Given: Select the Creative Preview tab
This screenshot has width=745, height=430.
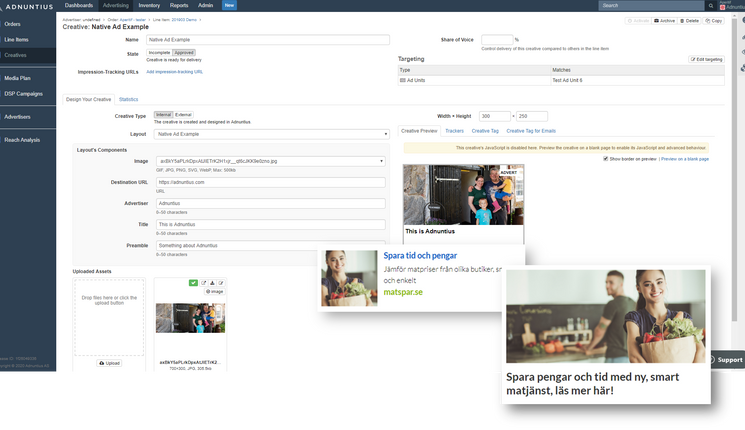Looking at the screenshot, I should click(x=419, y=131).
